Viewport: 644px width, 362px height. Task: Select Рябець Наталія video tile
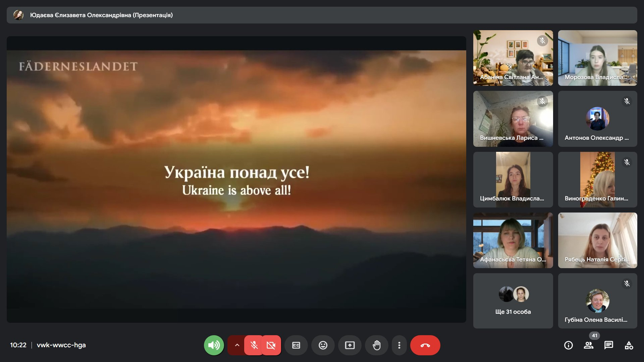597,240
